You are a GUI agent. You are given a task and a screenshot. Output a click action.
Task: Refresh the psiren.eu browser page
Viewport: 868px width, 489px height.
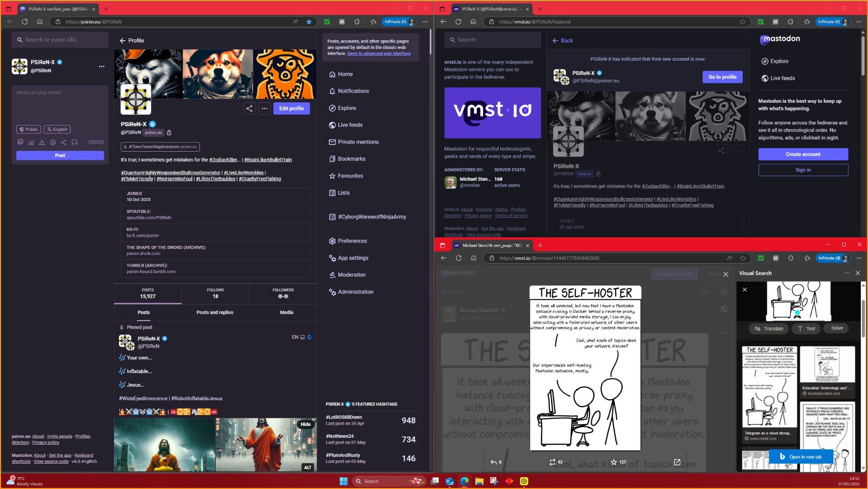25,22
